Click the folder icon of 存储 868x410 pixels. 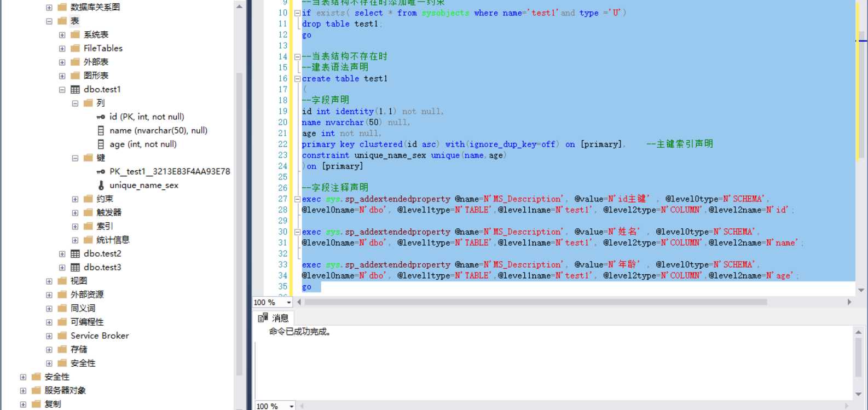pyautogui.click(x=62, y=349)
